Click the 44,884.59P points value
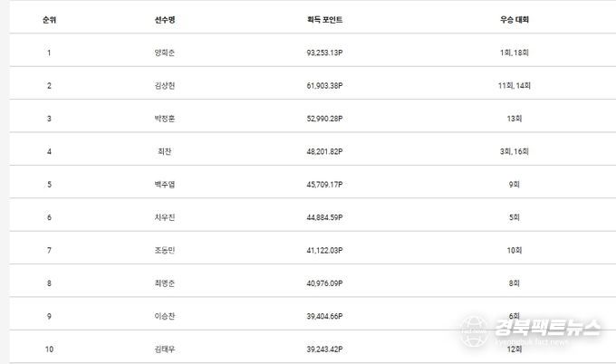This screenshot has width=616, height=364. coord(325,216)
